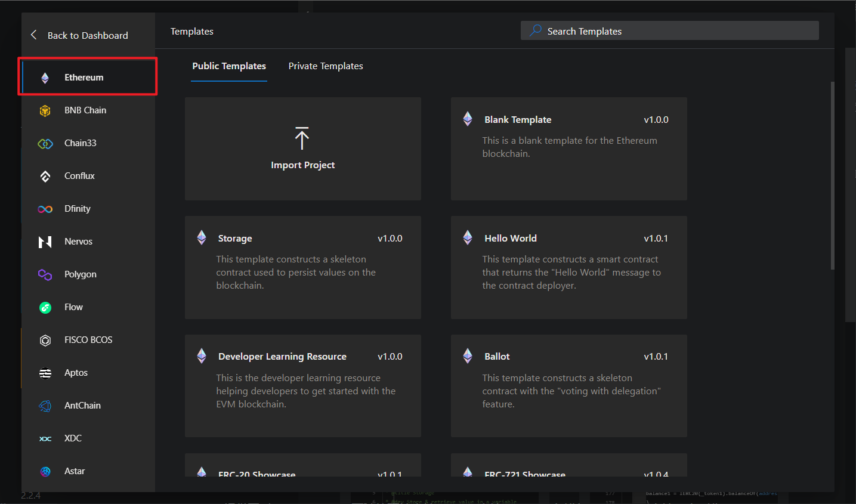This screenshot has height=504, width=856.
Task: Click the Nervos logo icon
Action: 45,242
